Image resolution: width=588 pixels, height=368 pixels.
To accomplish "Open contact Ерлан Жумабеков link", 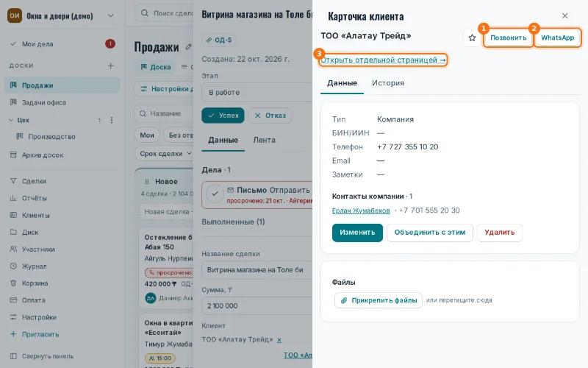I will [x=361, y=210].
